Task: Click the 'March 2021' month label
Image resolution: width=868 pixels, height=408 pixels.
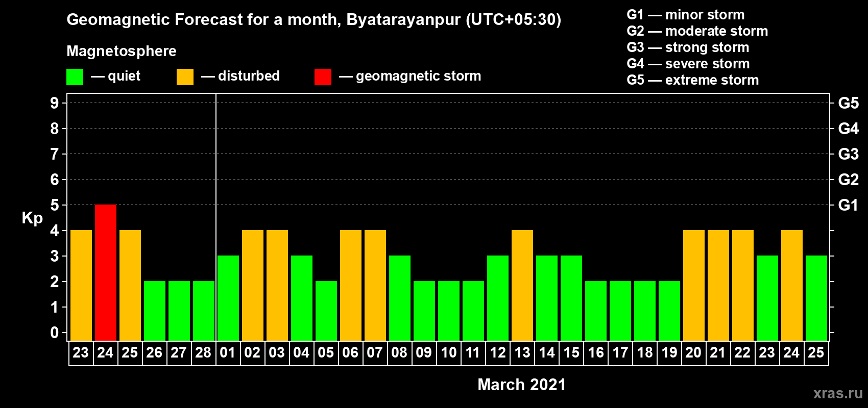Action: click(x=521, y=385)
